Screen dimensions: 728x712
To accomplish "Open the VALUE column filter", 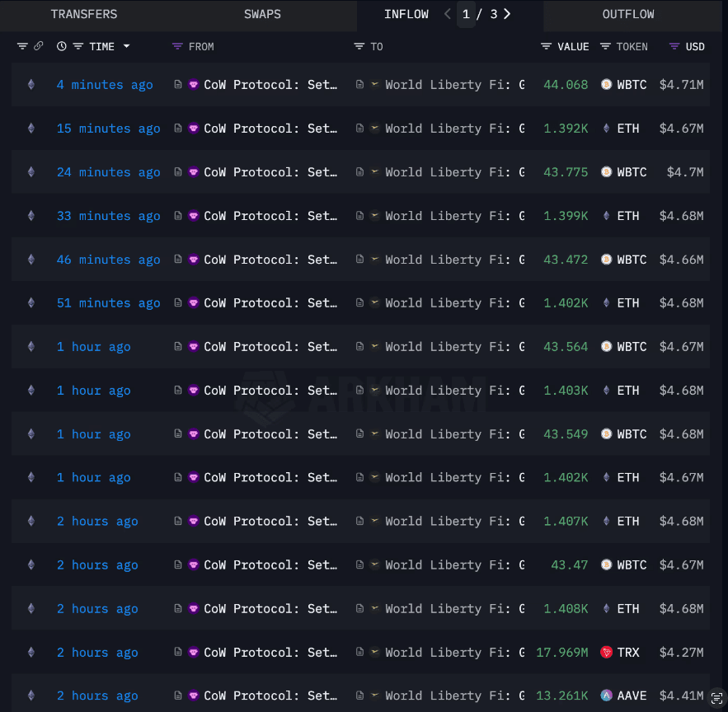I will pos(546,46).
